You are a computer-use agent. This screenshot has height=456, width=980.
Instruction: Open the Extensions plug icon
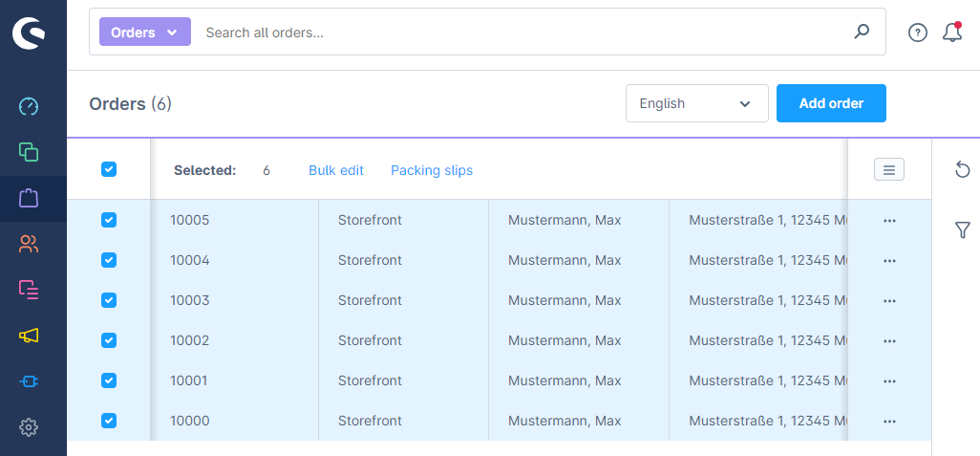pos(29,381)
